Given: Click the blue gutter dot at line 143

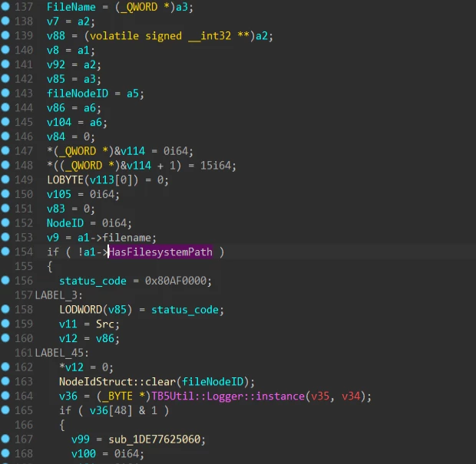Looking at the screenshot, I should point(6,93).
